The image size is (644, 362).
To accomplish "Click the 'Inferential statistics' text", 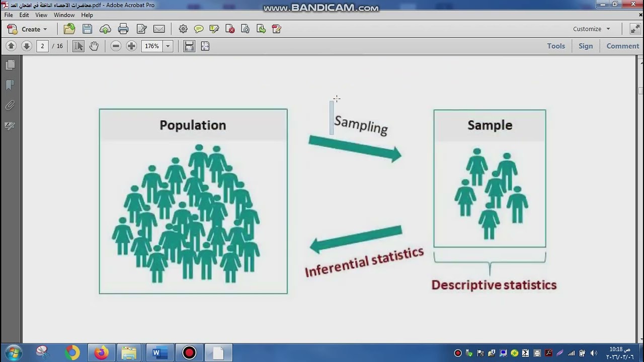I will (364, 263).
